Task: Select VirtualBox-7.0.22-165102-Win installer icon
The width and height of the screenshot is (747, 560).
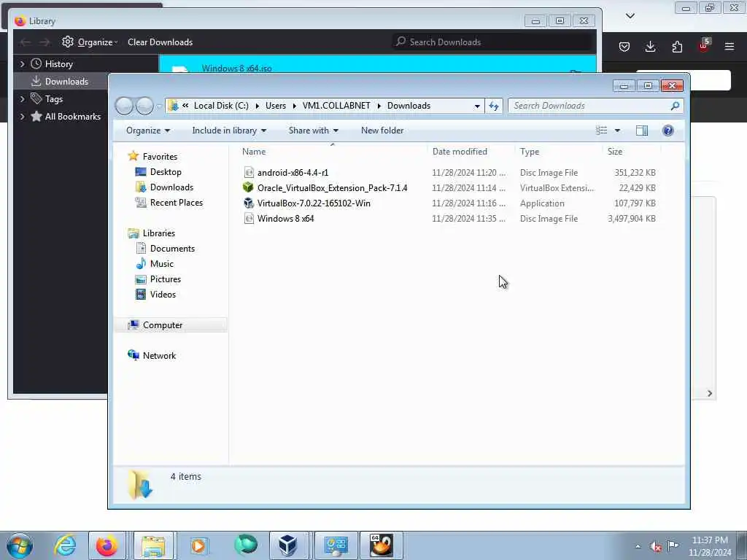Action: pyautogui.click(x=248, y=203)
